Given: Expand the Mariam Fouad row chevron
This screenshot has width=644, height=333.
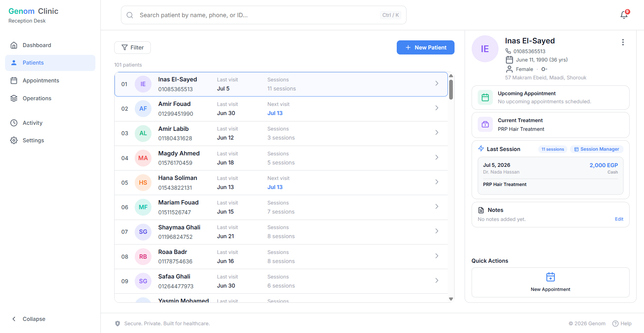Looking at the screenshot, I should tap(437, 207).
